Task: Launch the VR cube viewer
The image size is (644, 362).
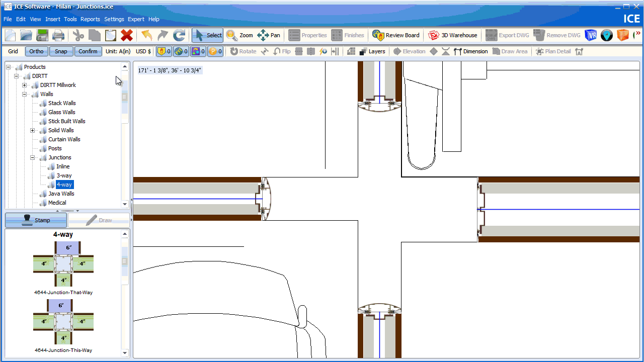Action: pyautogui.click(x=591, y=35)
